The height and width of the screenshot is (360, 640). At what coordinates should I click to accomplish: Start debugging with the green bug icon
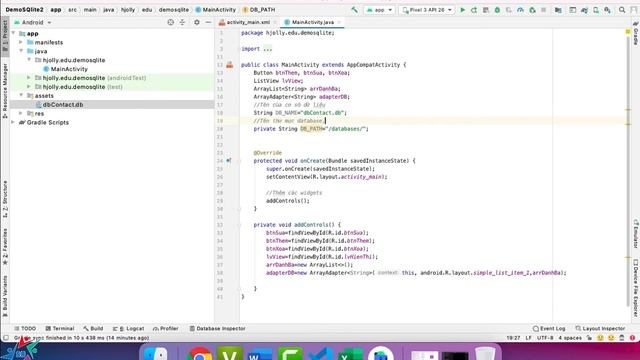click(x=497, y=10)
